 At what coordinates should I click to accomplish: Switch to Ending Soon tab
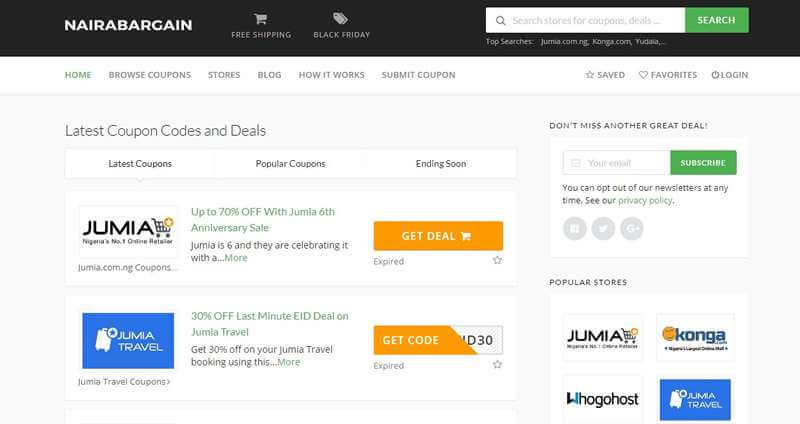[441, 164]
